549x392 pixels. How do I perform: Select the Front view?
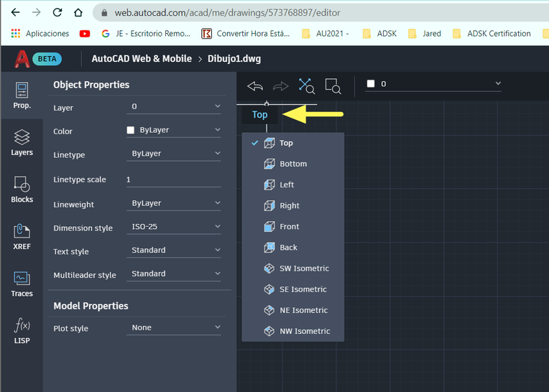click(x=293, y=227)
